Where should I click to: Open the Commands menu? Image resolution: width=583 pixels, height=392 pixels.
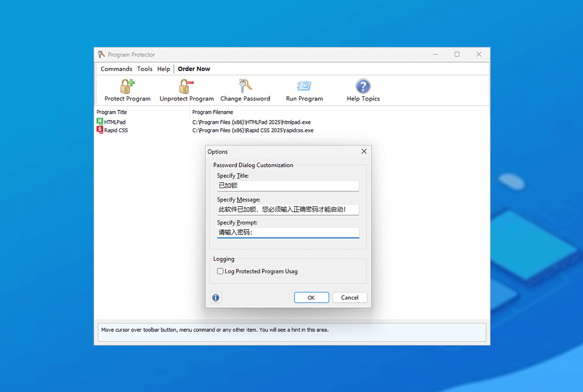coord(117,69)
